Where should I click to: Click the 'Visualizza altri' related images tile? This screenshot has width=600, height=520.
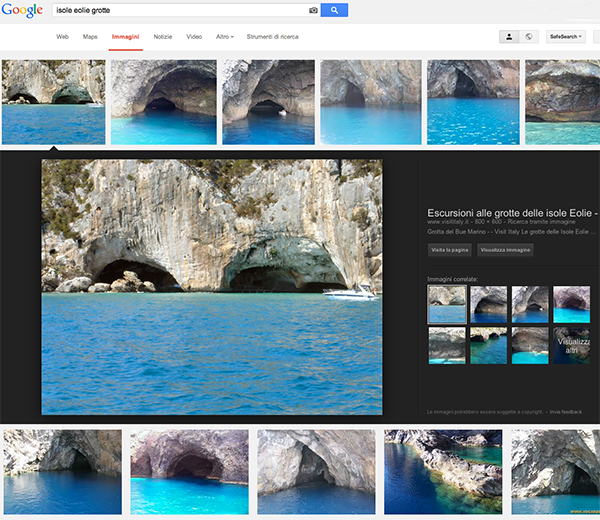572,346
